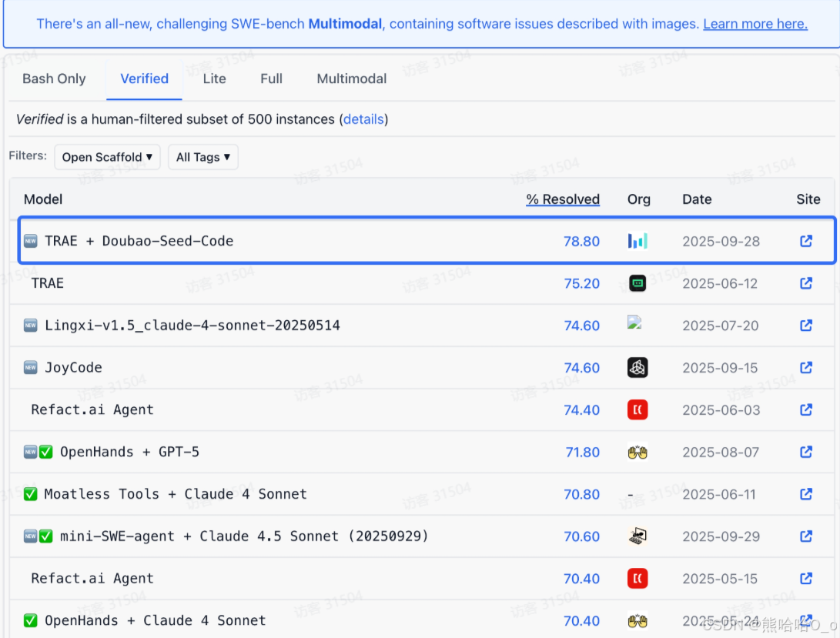
Task: Select model name TRAE + Doubao-Seed-Code
Action: [139, 241]
